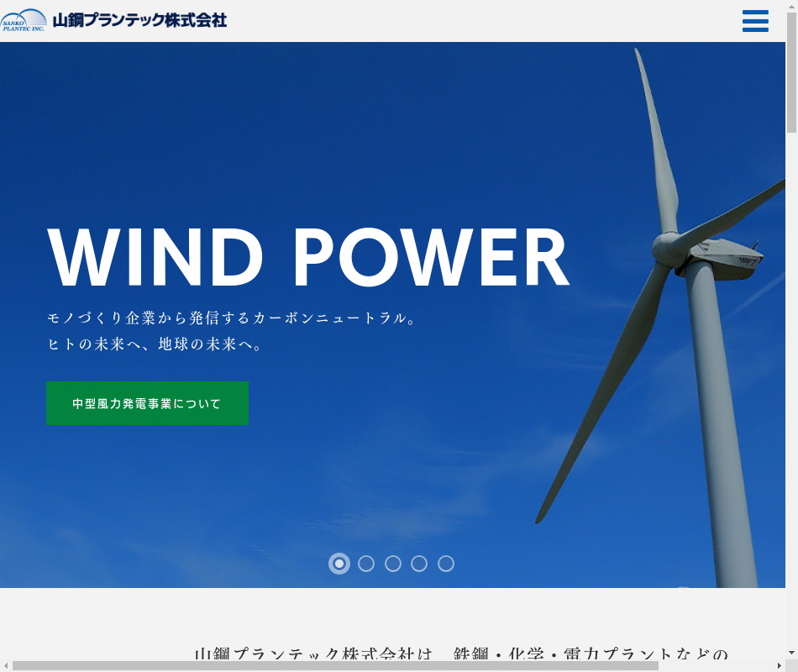Viewport: 798px width, 672px height.
Task: Open 中型風力発電事業について green button
Action: (x=147, y=403)
